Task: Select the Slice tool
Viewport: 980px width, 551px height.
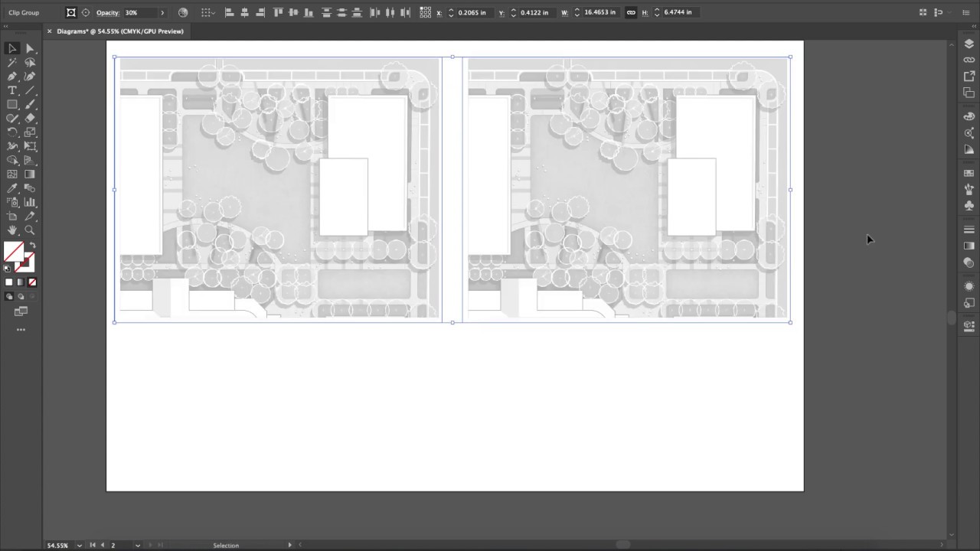Action: pyautogui.click(x=30, y=217)
